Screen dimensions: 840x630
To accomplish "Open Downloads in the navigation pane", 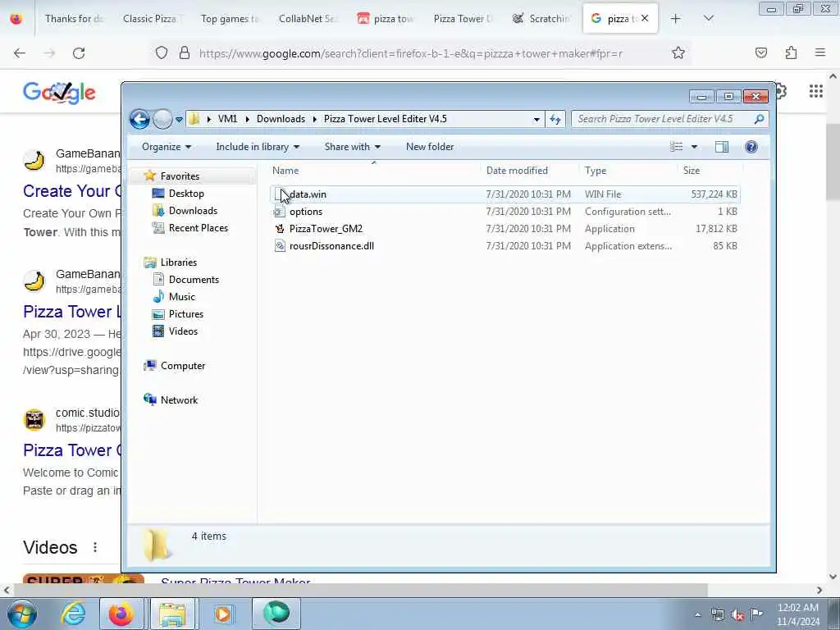I will [x=193, y=211].
